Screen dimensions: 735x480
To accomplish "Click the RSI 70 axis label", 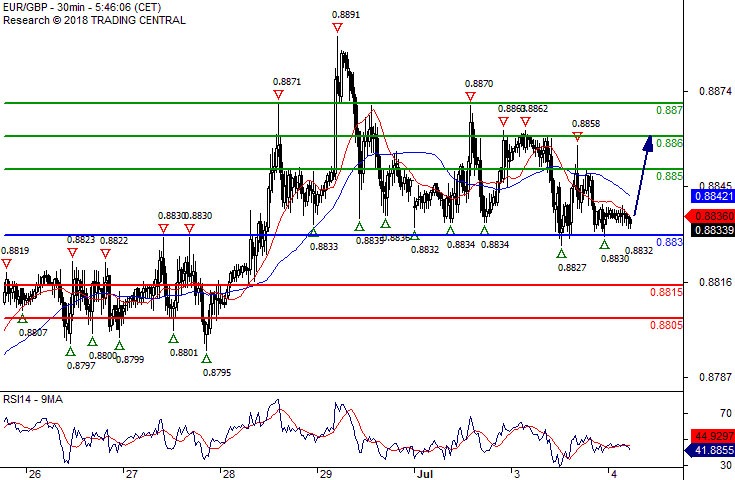I will (x=726, y=413).
